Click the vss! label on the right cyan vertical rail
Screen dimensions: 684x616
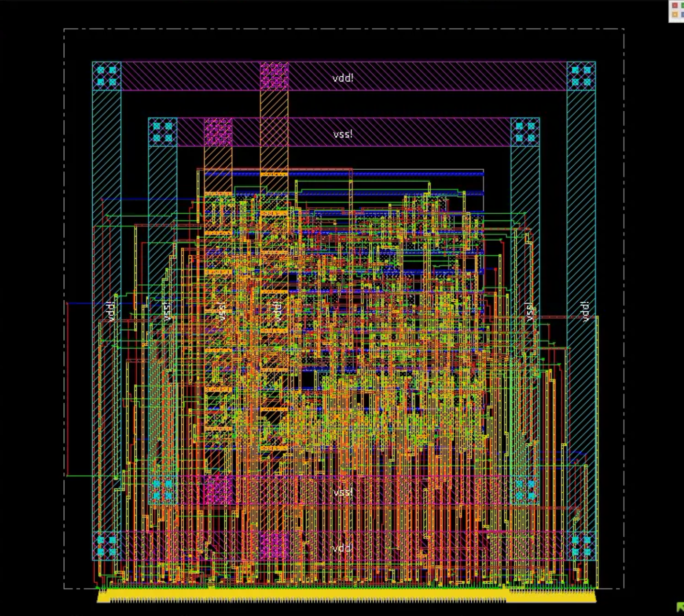[x=530, y=312]
